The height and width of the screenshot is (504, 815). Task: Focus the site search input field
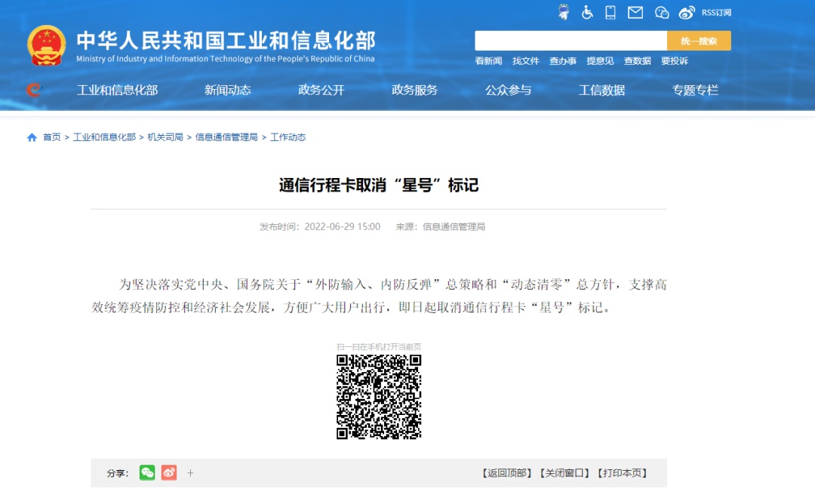570,41
